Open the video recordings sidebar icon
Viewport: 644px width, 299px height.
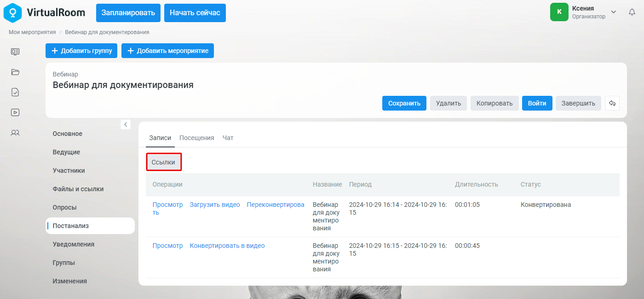click(x=15, y=112)
